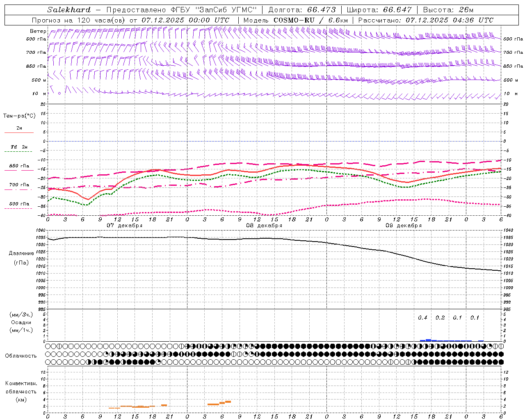Click the Давление pressure panel label

pos(21,253)
